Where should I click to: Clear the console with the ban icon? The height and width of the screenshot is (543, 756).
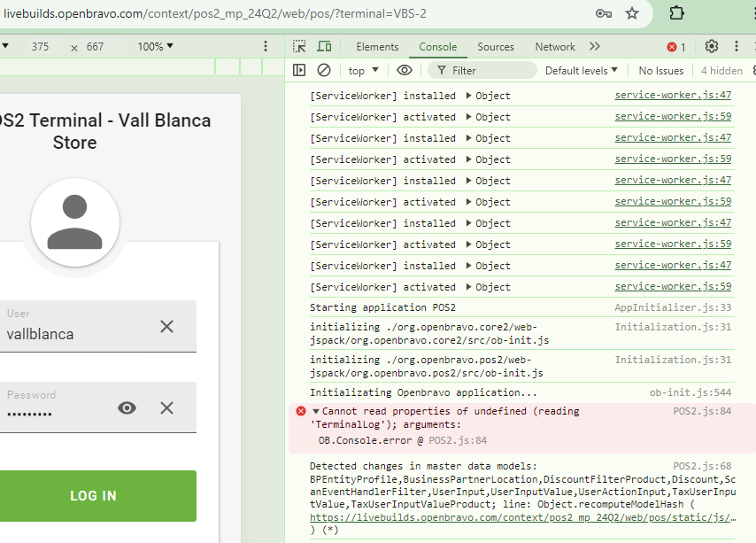click(x=324, y=70)
